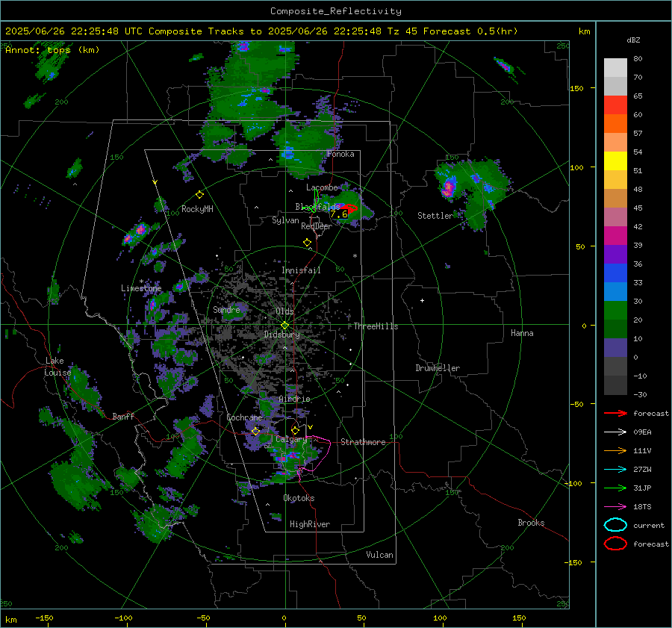
Task: Click the light blue 33-30 dBZ swatch
Action: point(615,292)
